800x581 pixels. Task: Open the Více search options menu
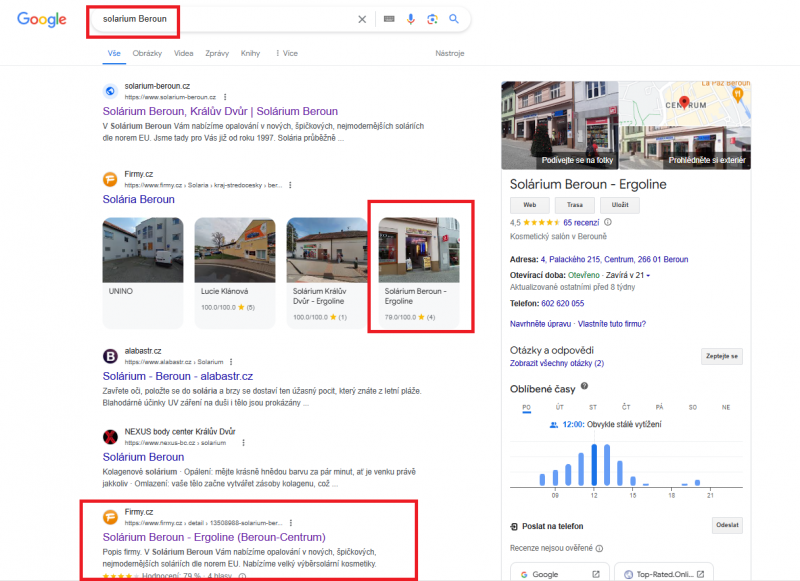(287, 53)
